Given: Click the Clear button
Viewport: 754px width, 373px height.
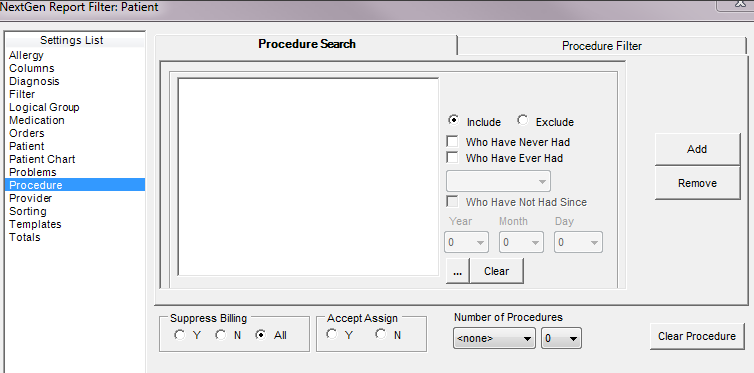Looking at the screenshot, I should click(x=497, y=271).
